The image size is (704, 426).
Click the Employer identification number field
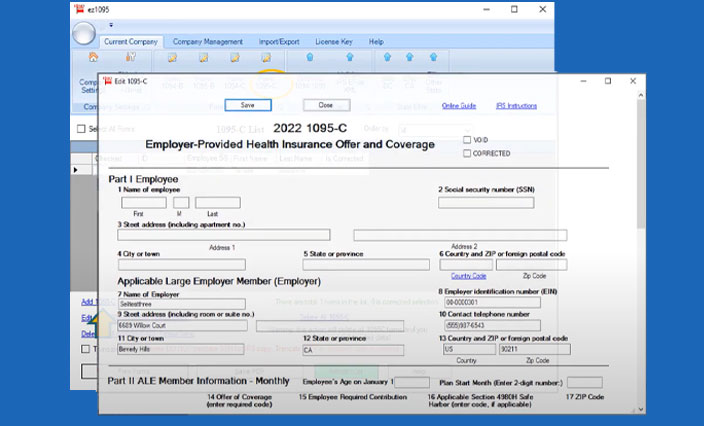point(492,302)
